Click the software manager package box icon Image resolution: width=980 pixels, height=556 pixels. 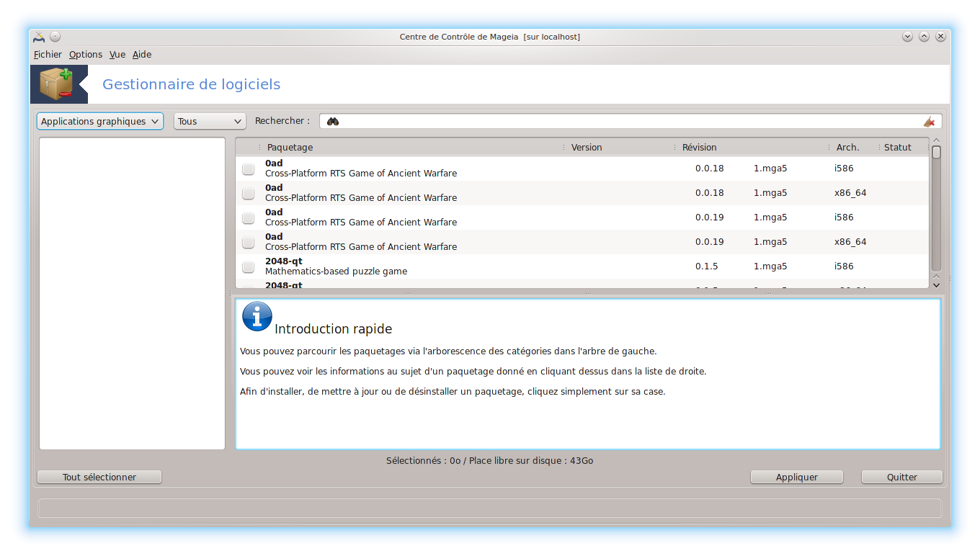pos(56,84)
